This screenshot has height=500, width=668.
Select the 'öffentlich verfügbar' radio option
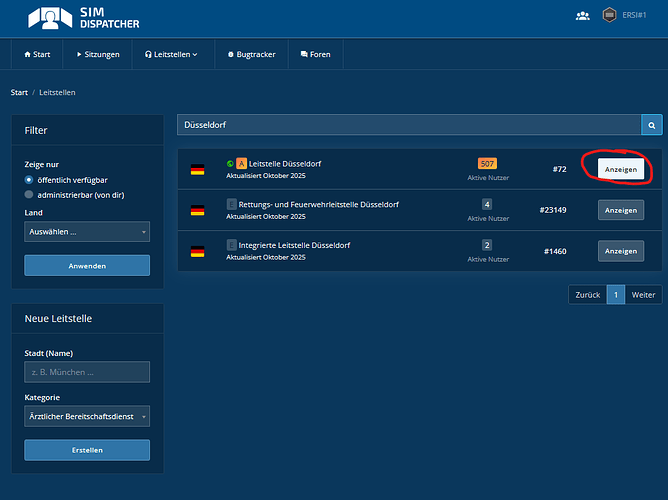click(29, 179)
